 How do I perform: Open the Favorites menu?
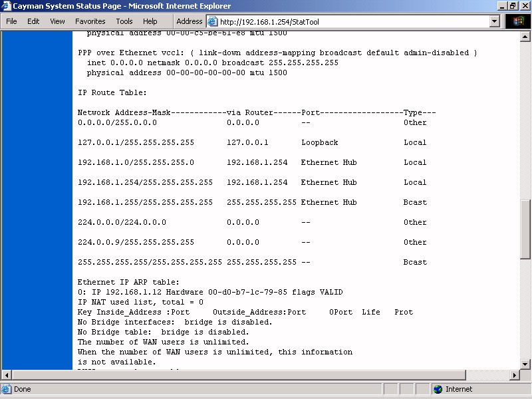click(x=90, y=21)
